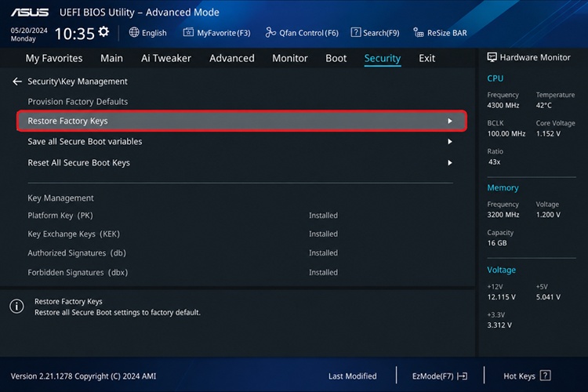Click the Version 2.21.1278 copyright text

[x=83, y=376]
